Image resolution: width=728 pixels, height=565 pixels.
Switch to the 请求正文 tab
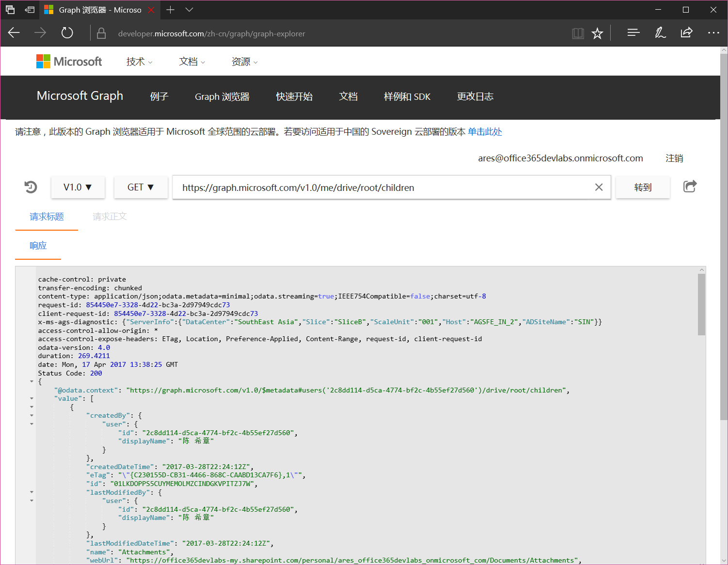point(110,217)
